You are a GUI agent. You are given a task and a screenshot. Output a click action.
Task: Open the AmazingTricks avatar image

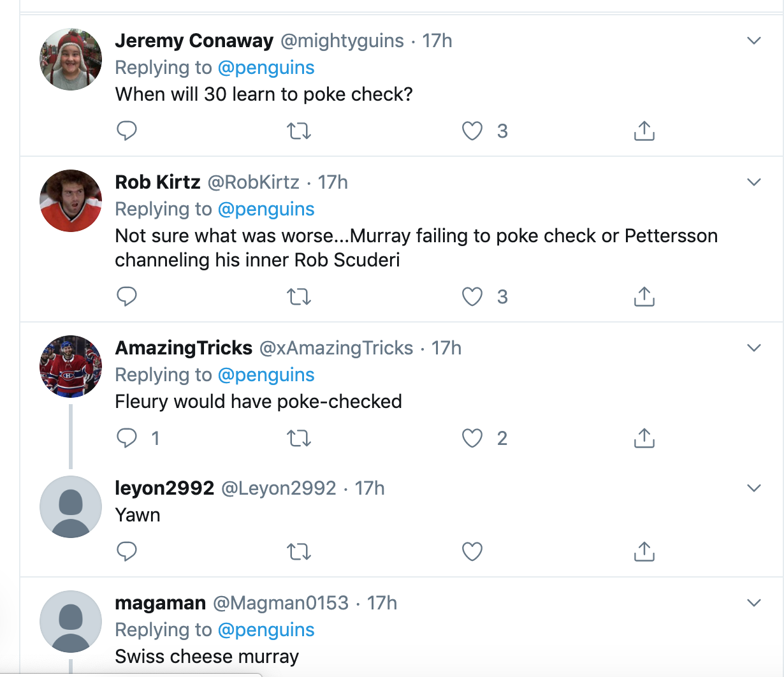pos(71,367)
